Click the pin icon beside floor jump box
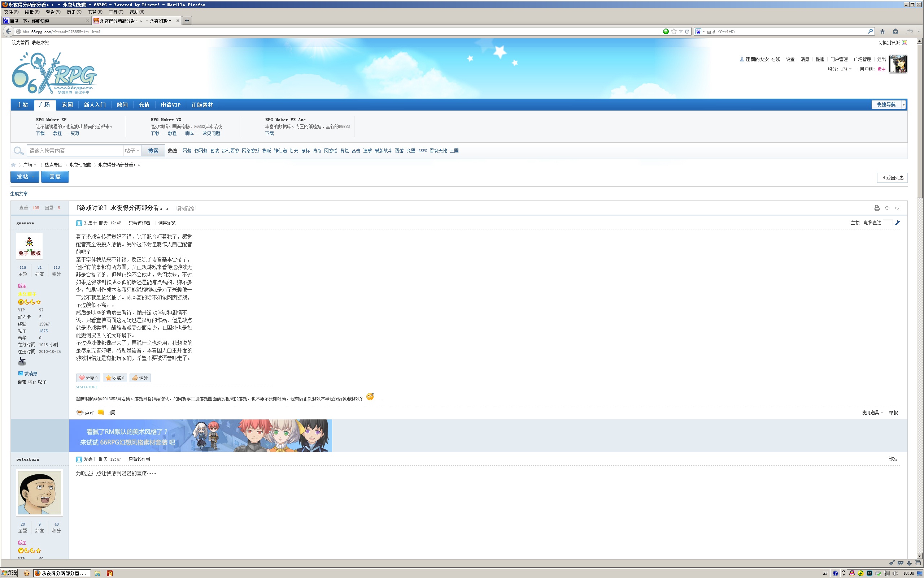Screen dimensions: 924x578 [x=898, y=223]
